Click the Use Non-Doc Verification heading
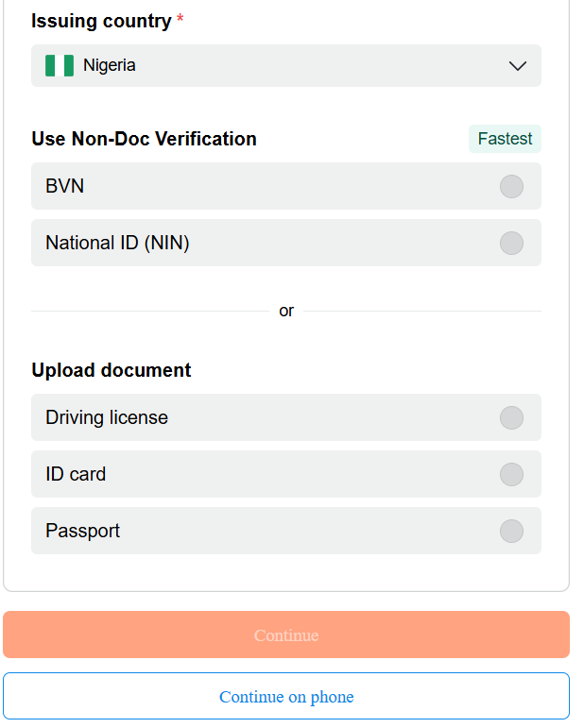Screen dimensions: 584x728 [x=144, y=139]
